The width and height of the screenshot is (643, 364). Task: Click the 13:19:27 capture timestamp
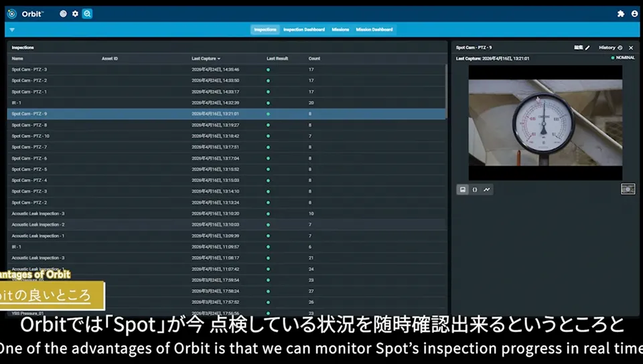pos(215,125)
